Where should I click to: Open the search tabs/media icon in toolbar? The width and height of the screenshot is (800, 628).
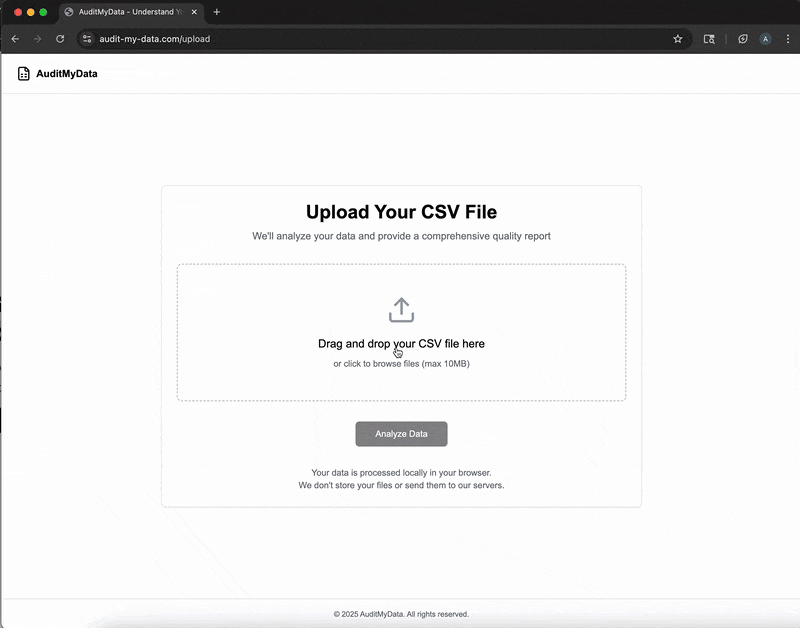pos(709,39)
